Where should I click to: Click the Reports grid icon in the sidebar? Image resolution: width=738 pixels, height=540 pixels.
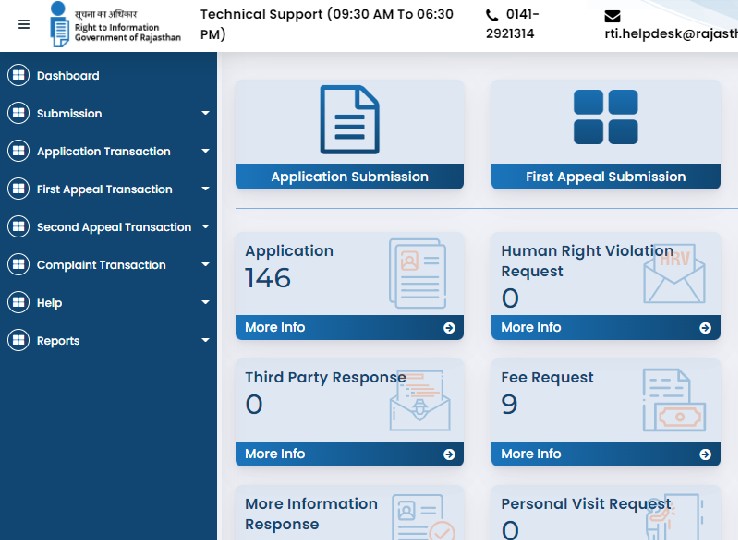(18, 341)
